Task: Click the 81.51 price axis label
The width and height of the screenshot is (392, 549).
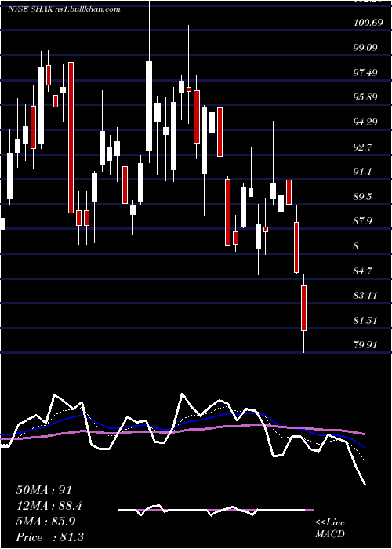Action: click(365, 320)
